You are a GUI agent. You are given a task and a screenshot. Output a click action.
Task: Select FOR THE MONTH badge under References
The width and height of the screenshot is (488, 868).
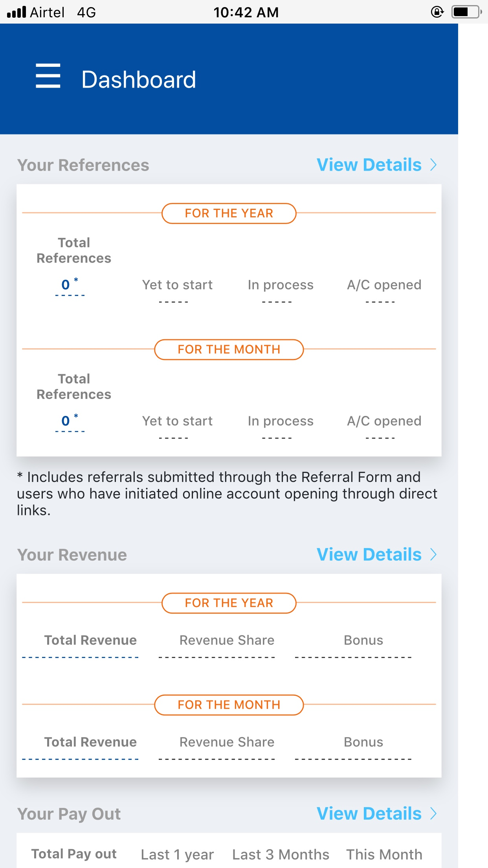229,349
